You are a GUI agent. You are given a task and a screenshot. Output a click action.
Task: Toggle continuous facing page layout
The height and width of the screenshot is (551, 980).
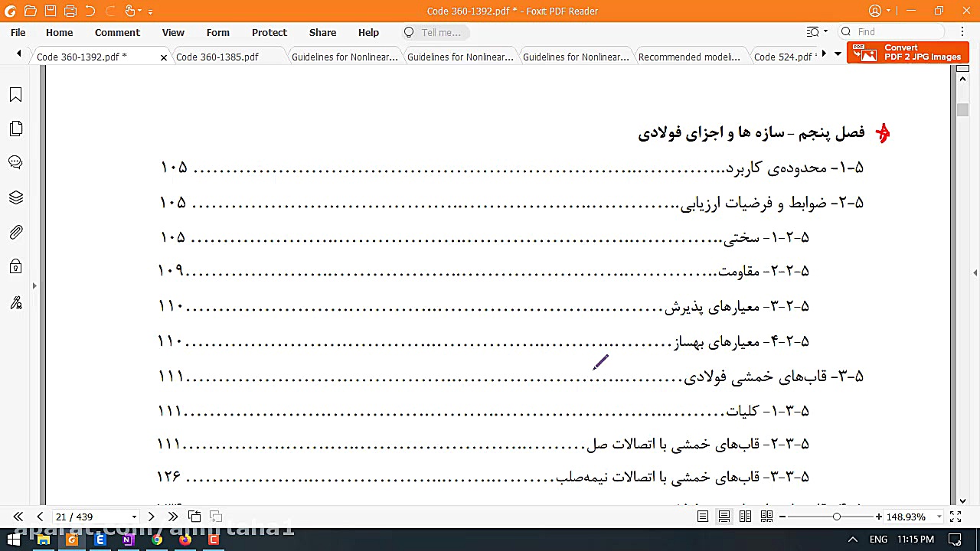pos(766,517)
